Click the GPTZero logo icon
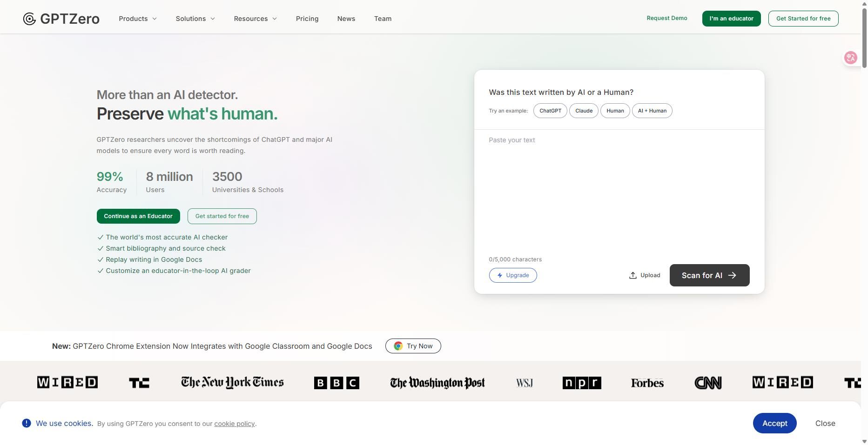Viewport: 868px width, 445px height. (29, 19)
